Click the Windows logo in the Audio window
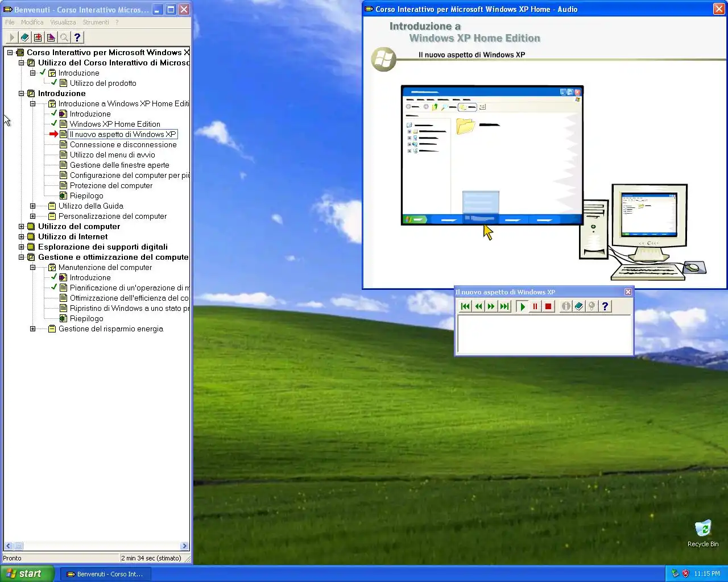Screen dimensions: 728x582 [384, 59]
